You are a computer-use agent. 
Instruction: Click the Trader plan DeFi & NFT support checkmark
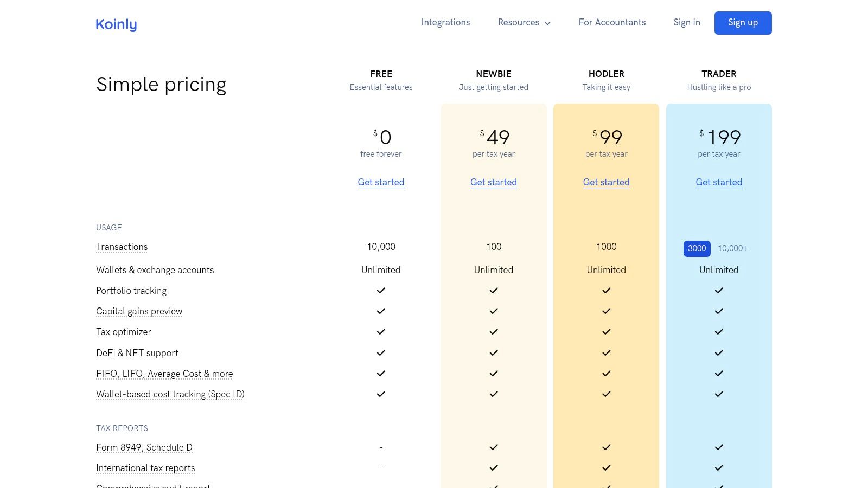tap(719, 353)
